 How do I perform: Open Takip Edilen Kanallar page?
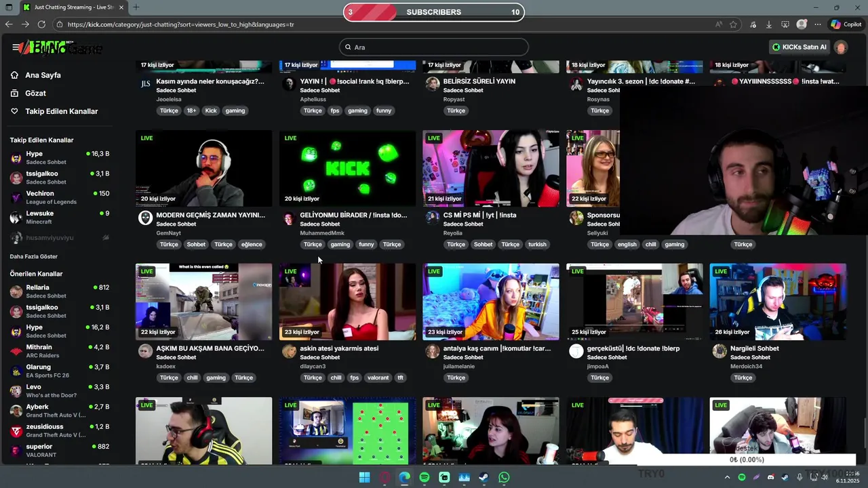tap(61, 111)
